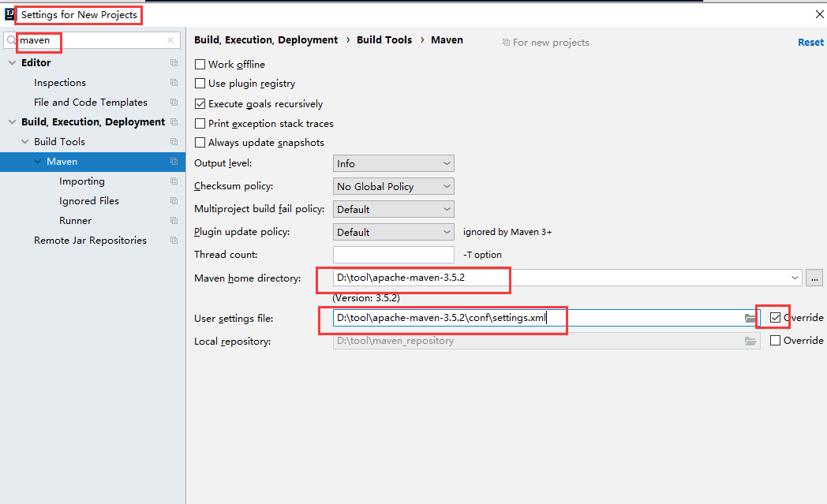Select Runner under Maven

[x=75, y=220]
